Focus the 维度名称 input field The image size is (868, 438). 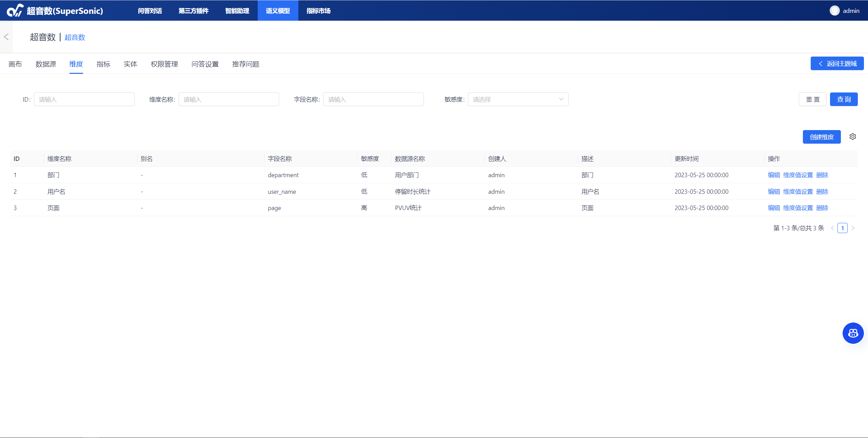(229, 99)
